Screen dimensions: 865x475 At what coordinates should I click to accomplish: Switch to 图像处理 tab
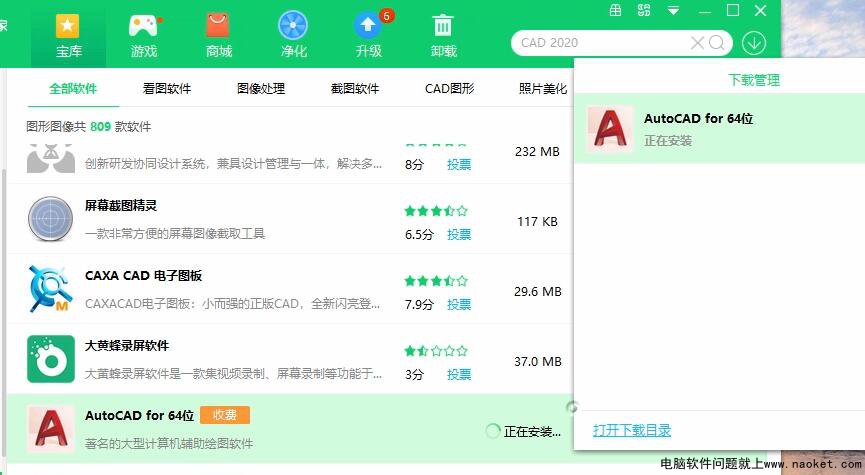click(261, 88)
